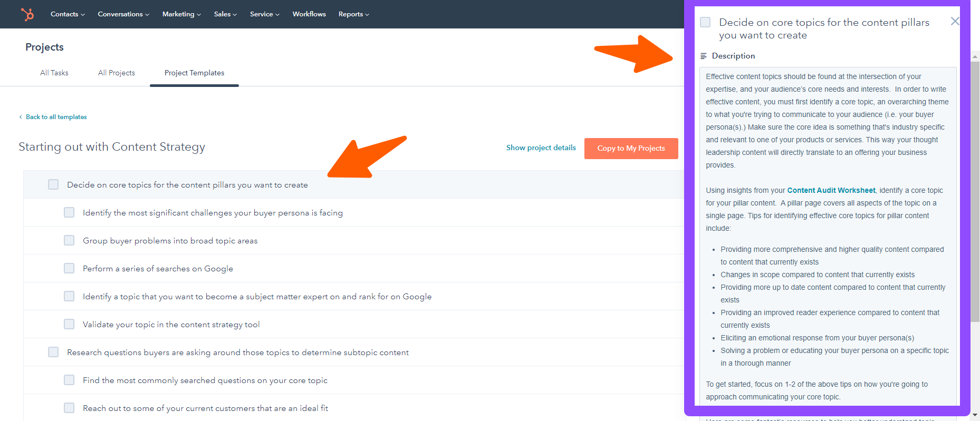Viewport: 980px width, 421px height.
Task: Click the side panel vertical scrollbar
Action: [x=975, y=211]
